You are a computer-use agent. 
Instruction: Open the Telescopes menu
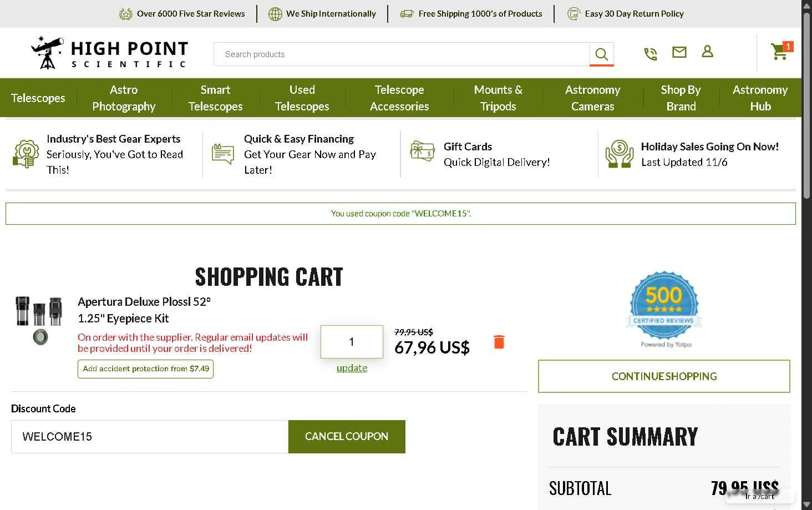pos(38,98)
